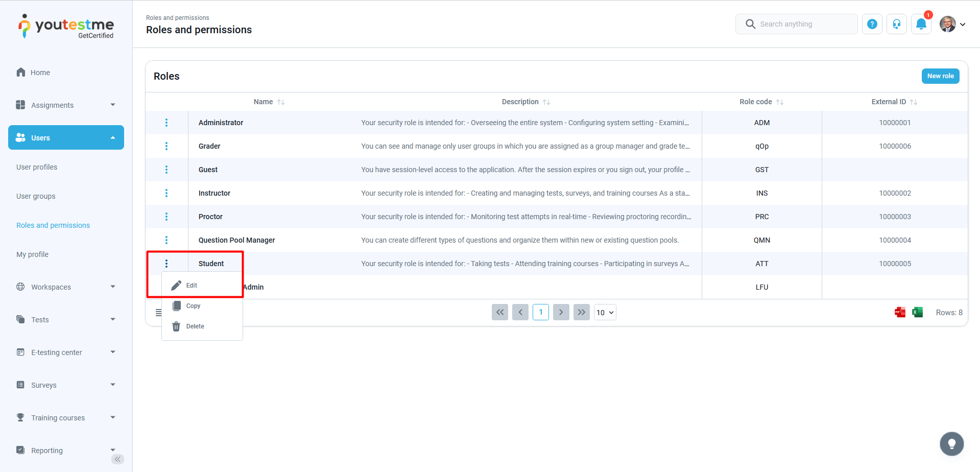Click the New role button
Viewport: 980px width, 472px height.
940,76
